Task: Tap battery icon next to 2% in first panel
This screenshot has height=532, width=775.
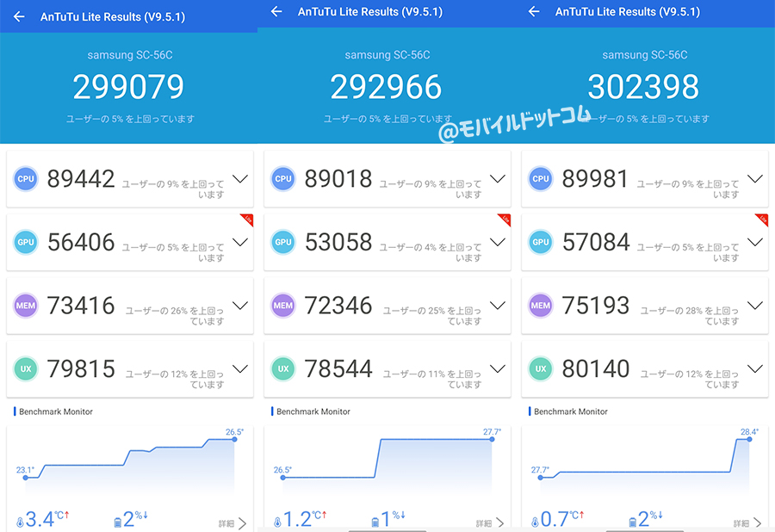Action: point(118,523)
